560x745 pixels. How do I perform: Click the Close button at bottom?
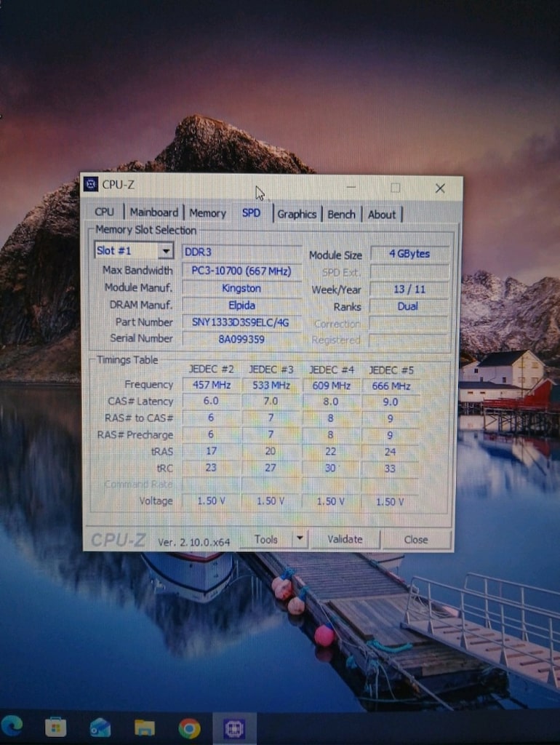pos(416,541)
